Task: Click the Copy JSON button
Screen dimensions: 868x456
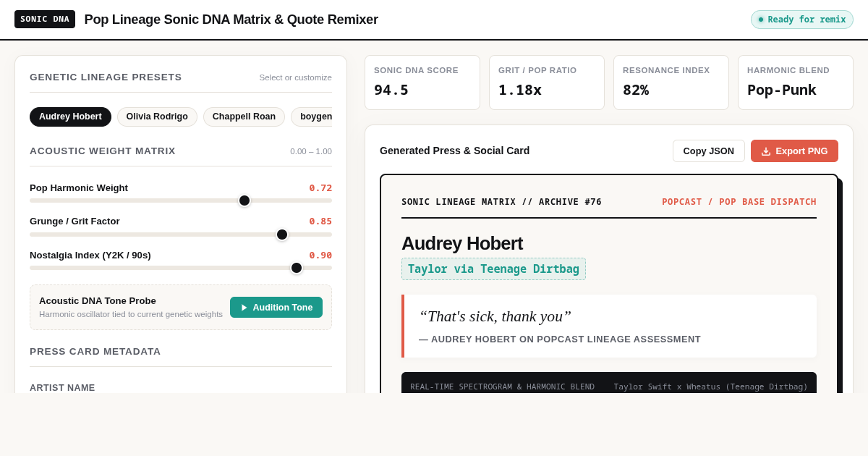Action: click(x=709, y=151)
